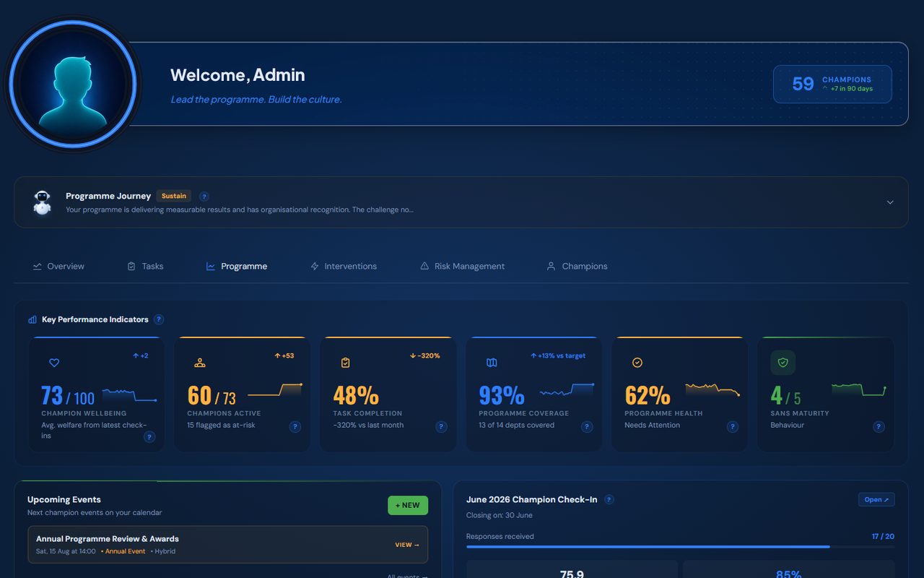Click the green + NEW event button
924x578 pixels.
tap(408, 505)
